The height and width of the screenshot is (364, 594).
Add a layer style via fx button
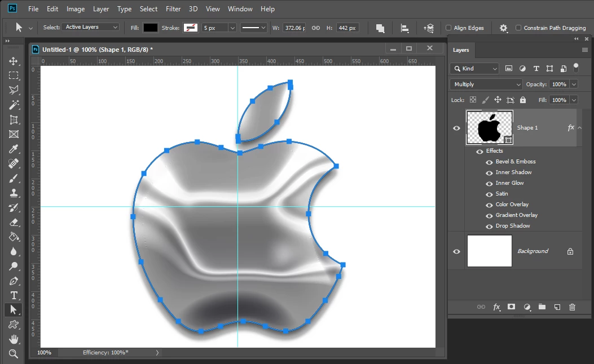[496, 307]
